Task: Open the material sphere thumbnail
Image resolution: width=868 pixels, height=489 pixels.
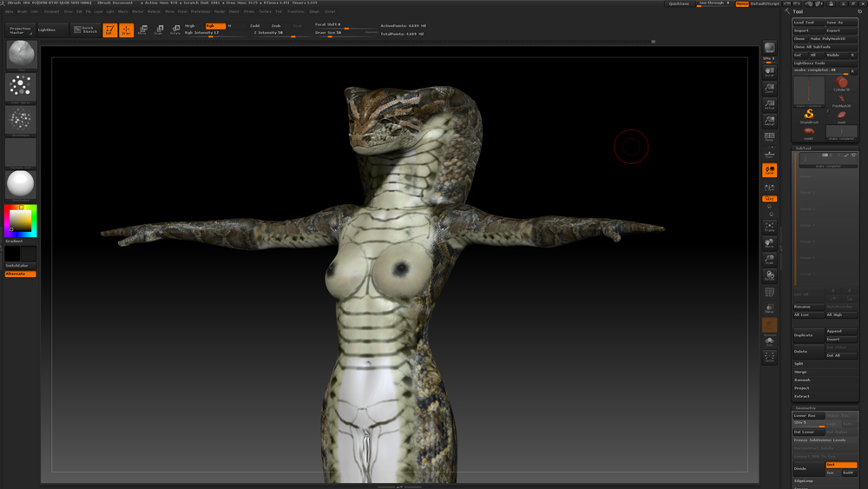Action: [20, 184]
